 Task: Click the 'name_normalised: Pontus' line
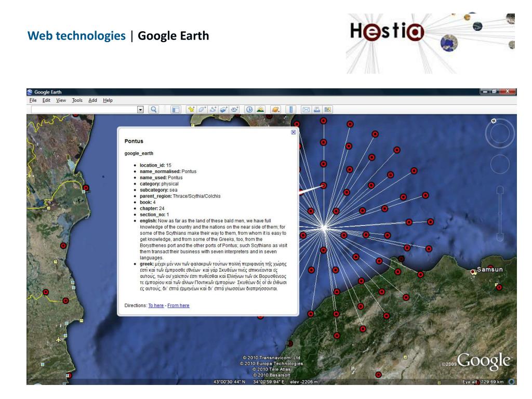coord(168,171)
